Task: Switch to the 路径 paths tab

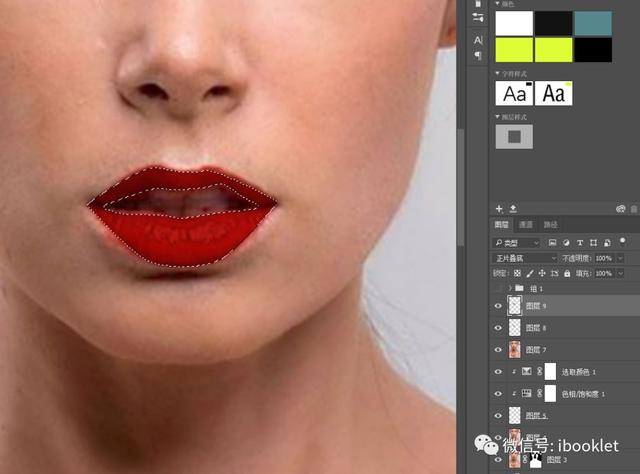Action: (550, 225)
